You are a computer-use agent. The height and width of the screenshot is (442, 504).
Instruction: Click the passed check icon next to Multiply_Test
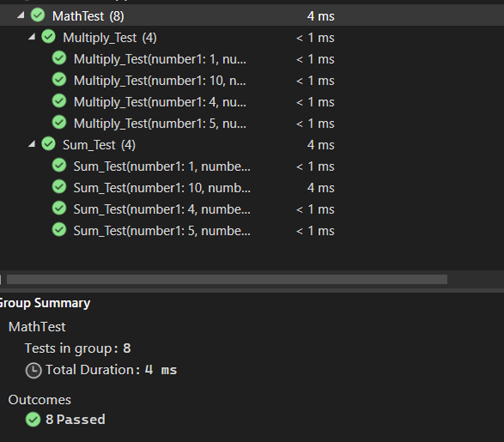(47, 38)
